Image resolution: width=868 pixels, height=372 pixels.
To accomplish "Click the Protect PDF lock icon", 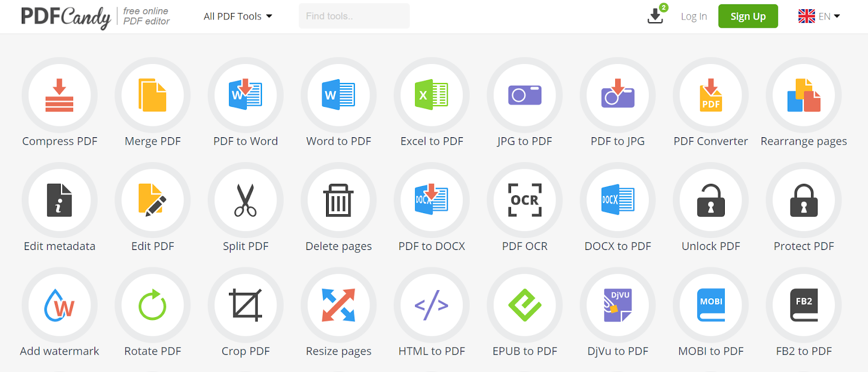I will pos(804,200).
